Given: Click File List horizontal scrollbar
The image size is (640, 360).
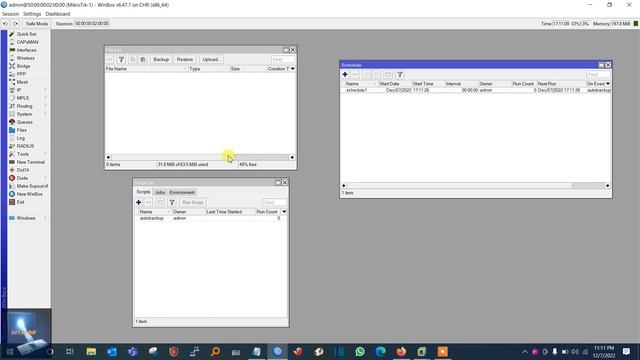Looking at the screenshot, I should tap(200, 158).
